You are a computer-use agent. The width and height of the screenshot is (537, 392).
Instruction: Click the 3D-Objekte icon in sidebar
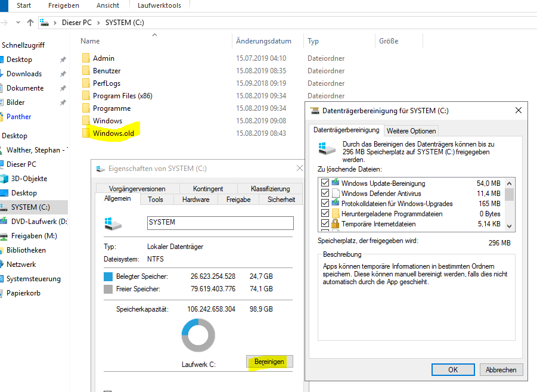click(x=4, y=179)
